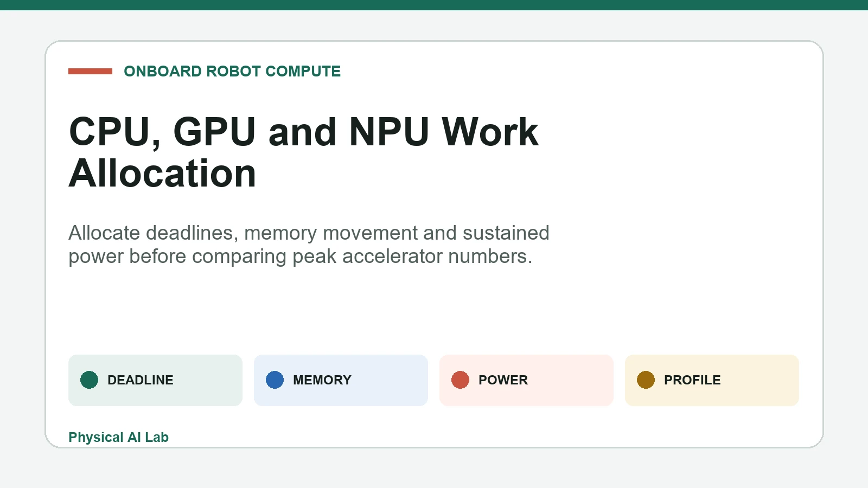868x488 pixels.
Task: Click the red dot beside POWER
Action: [460, 380]
